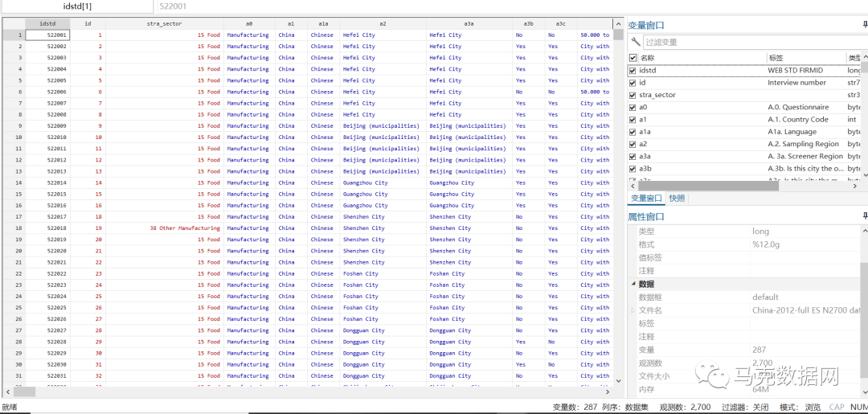The height and width of the screenshot is (414, 868).
Task: Select the a2 variable row labeled Sampling Region
Action: coord(744,144)
